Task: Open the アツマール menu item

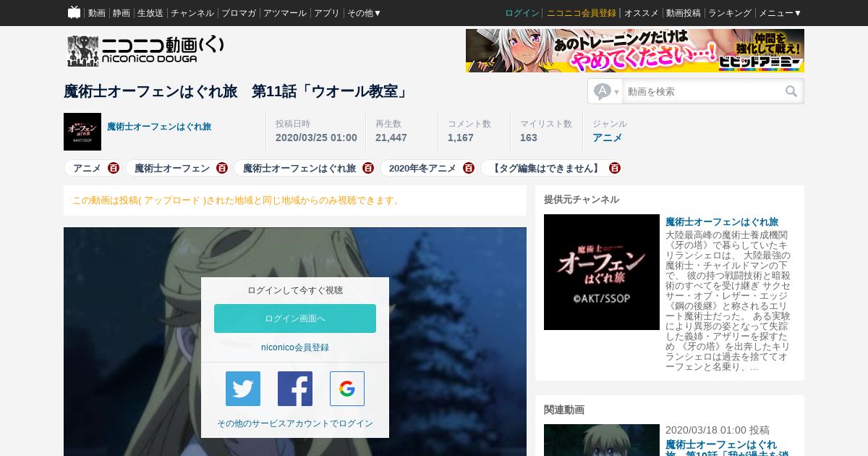Action: [x=285, y=13]
